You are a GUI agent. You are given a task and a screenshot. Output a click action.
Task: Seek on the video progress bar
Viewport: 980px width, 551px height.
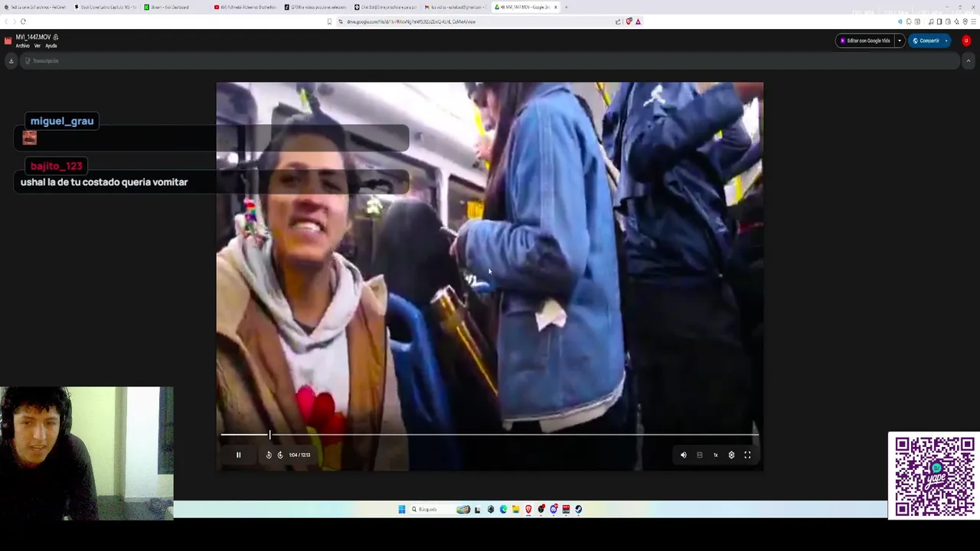pyautogui.click(x=490, y=435)
